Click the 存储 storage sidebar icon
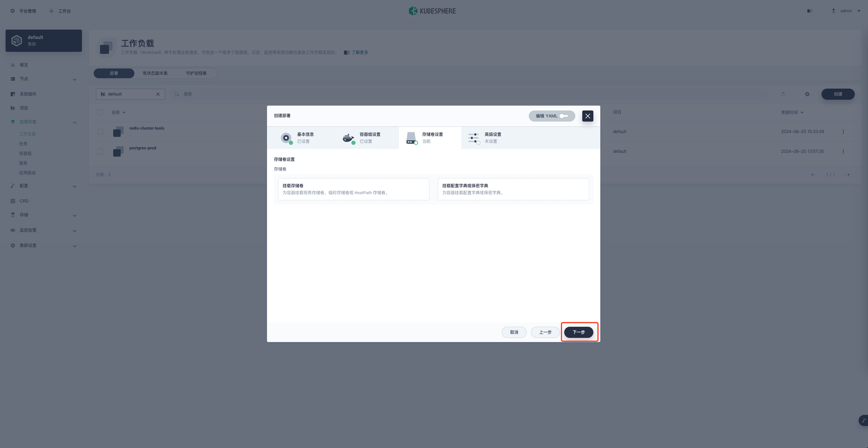Screen dimensions: 868x448 (13, 215)
